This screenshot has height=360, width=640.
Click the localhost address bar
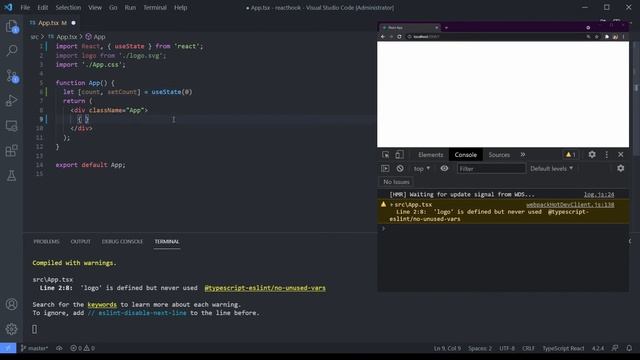click(x=495, y=37)
